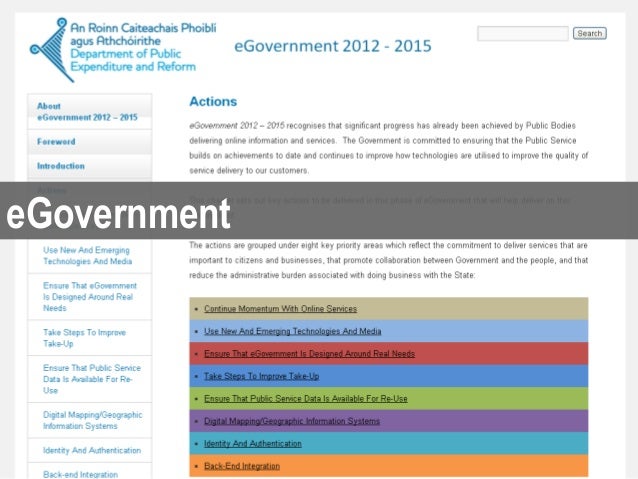Click the Department of Public Expenditure logo

[x=122, y=50]
